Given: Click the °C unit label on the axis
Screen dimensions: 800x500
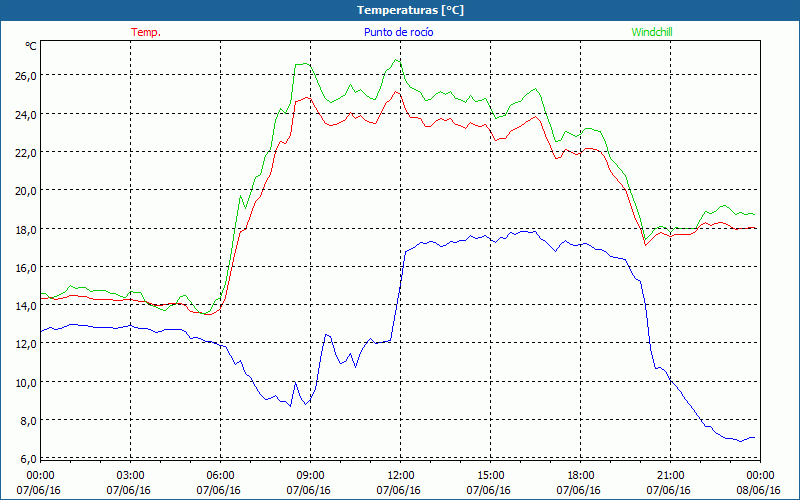Looking at the screenshot, I should coord(31,46).
